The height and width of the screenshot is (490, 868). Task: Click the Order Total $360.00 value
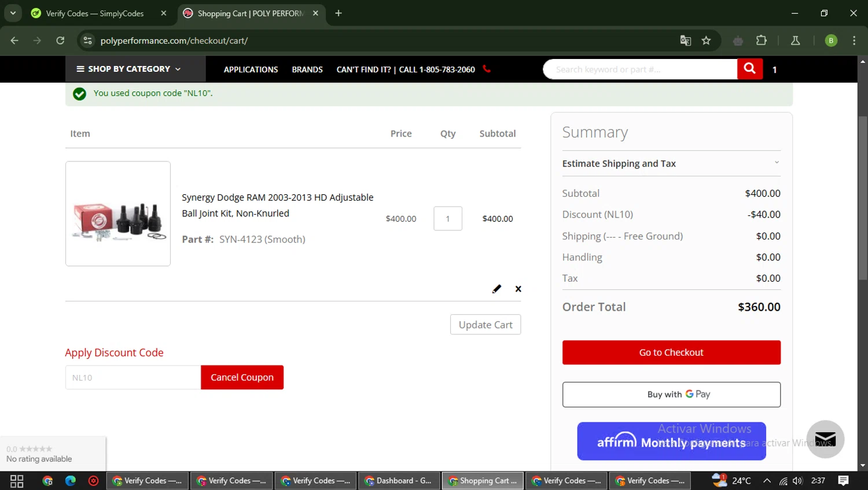759,307
